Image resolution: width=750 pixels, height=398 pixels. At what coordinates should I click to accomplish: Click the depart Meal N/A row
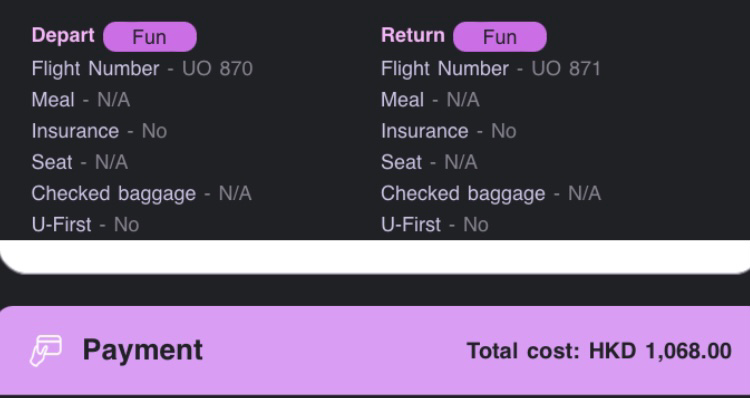click(81, 100)
